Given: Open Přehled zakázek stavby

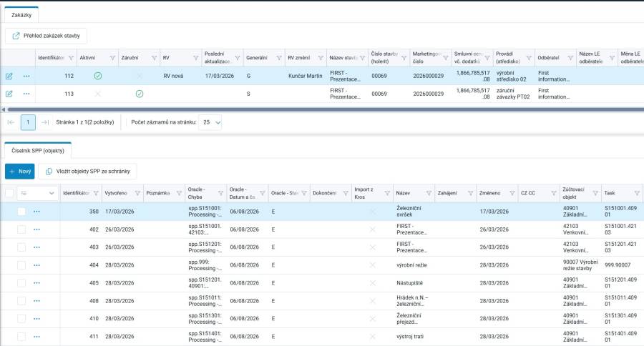Looking at the screenshot, I should (x=46, y=36).
